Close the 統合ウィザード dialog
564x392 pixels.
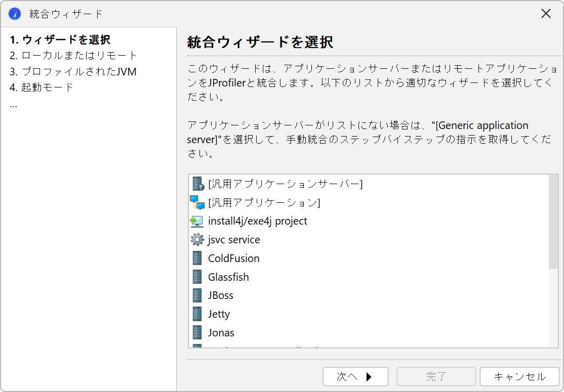coord(546,14)
